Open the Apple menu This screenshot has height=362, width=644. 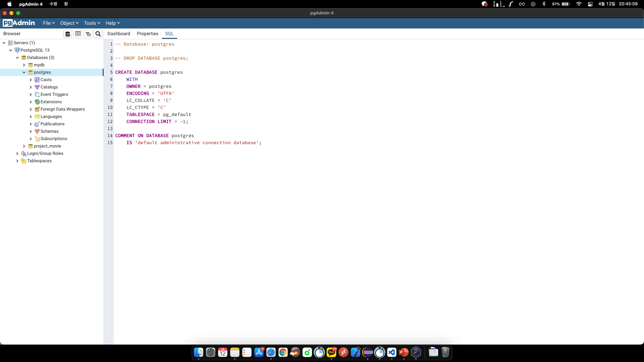pyautogui.click(x=9, y=4)
